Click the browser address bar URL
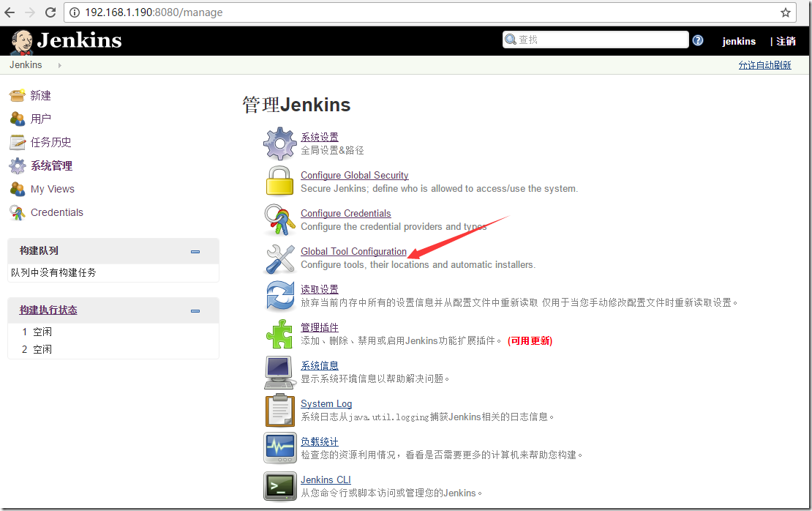The image size is (812, 511). tap(154, 12)
